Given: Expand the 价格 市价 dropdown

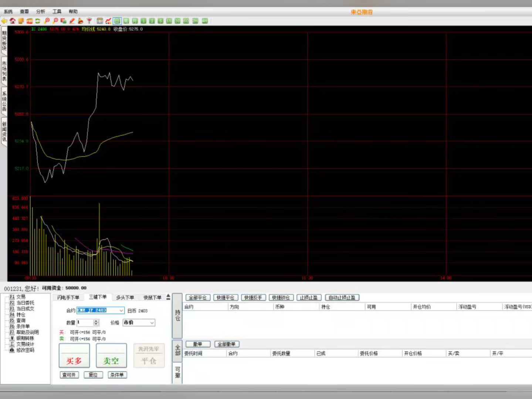Looking at the screenshot, I should [x=152, y=323].
